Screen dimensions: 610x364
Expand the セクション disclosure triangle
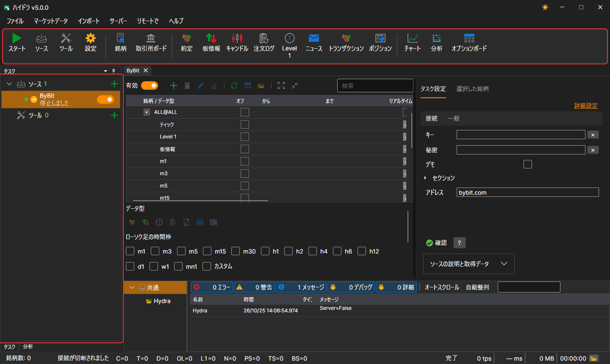pos(425,178)
